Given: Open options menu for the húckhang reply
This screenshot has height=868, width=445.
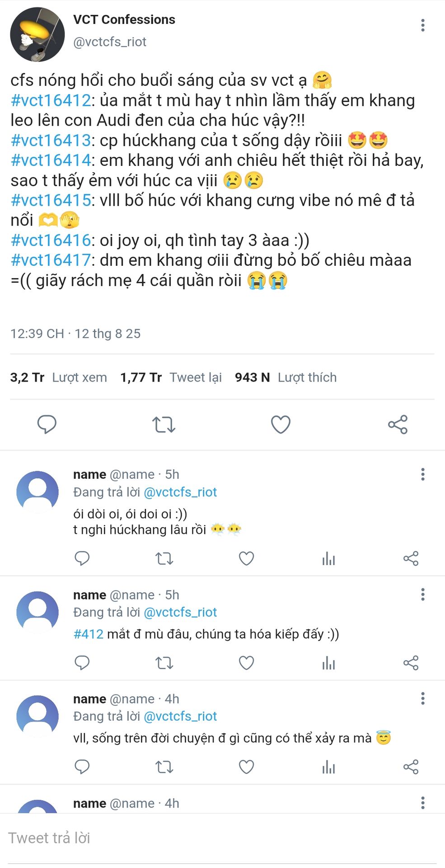Looking at the screenshot, I should tap(422, 474).
